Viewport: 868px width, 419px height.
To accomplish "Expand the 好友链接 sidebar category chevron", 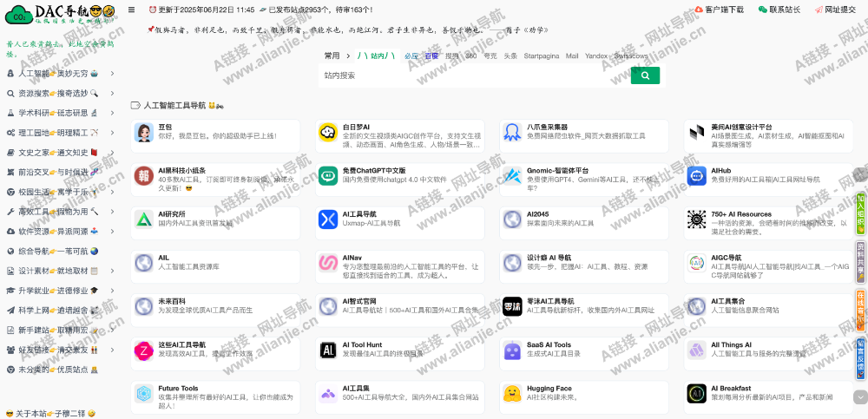I will pos(112,350).
